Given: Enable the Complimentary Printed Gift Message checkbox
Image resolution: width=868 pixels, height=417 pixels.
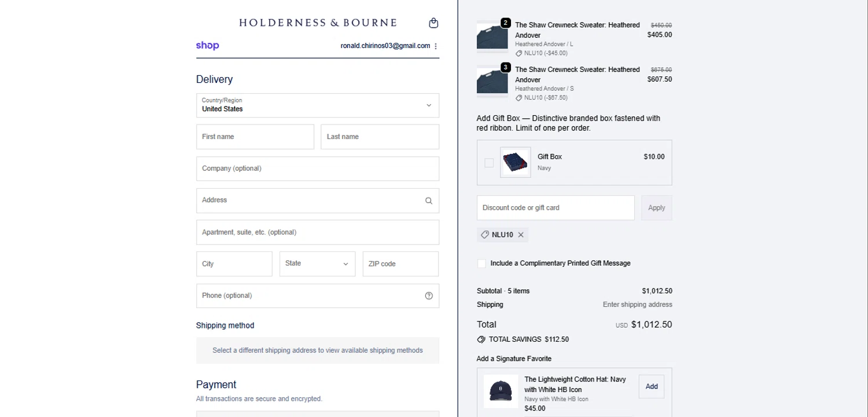Looking at the screenshot, I should (481, 264).
